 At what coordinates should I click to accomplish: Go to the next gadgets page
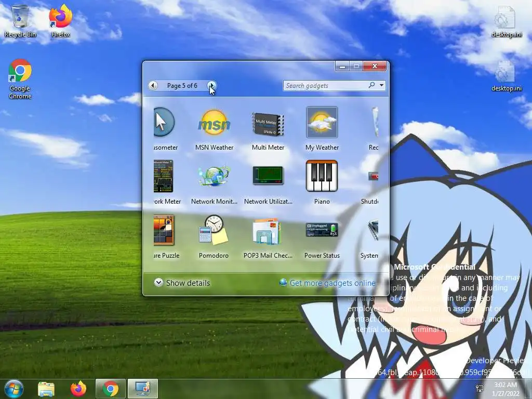(x=211, y=86)
